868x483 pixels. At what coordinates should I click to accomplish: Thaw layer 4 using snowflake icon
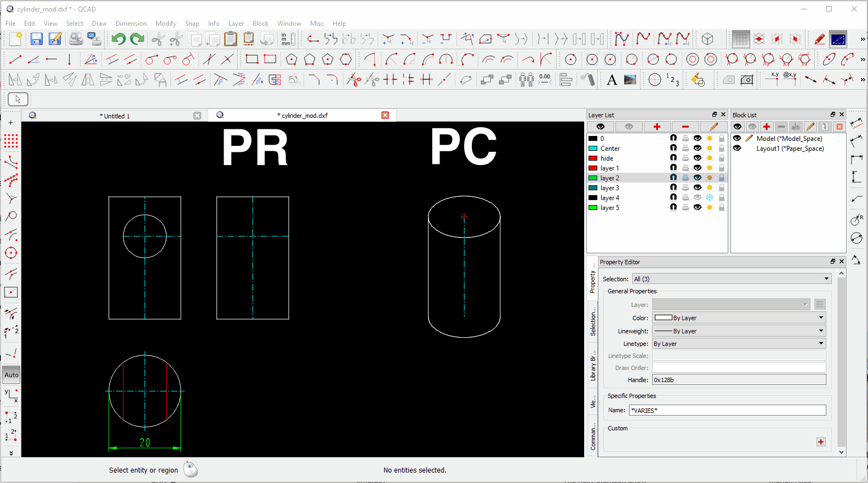[x=710, y=198]
